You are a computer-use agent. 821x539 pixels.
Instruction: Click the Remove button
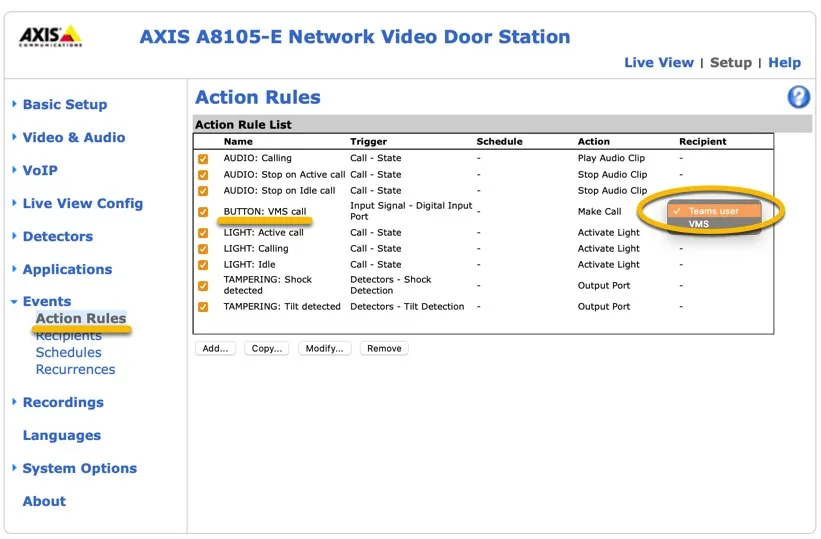coord(384,348)
